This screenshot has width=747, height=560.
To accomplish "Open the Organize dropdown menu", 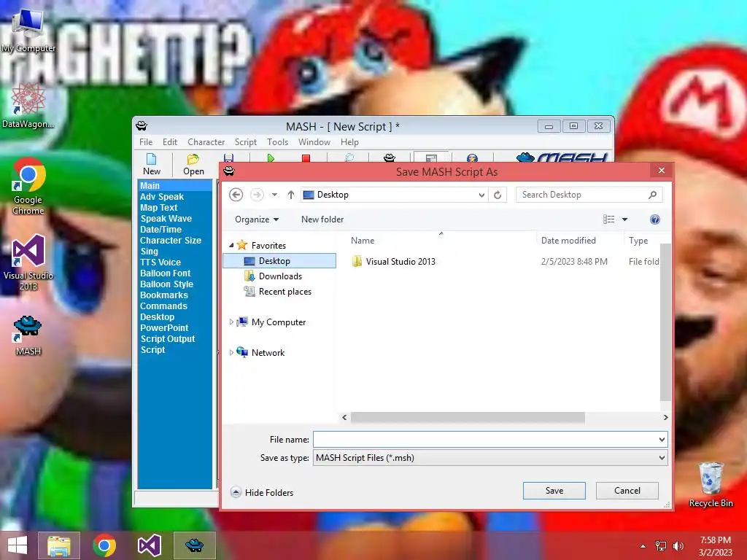I will [x=257, y=219].
